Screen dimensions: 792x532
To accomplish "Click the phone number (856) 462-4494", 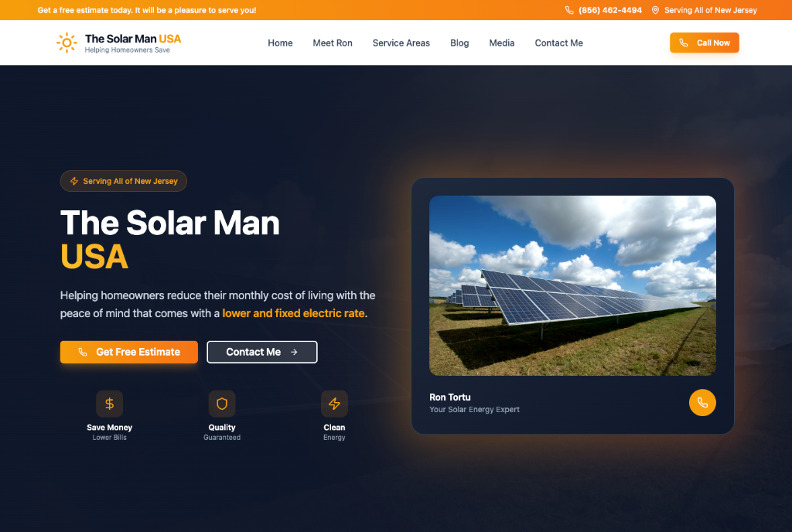I will pyautogui.click(x=610, y=10).
